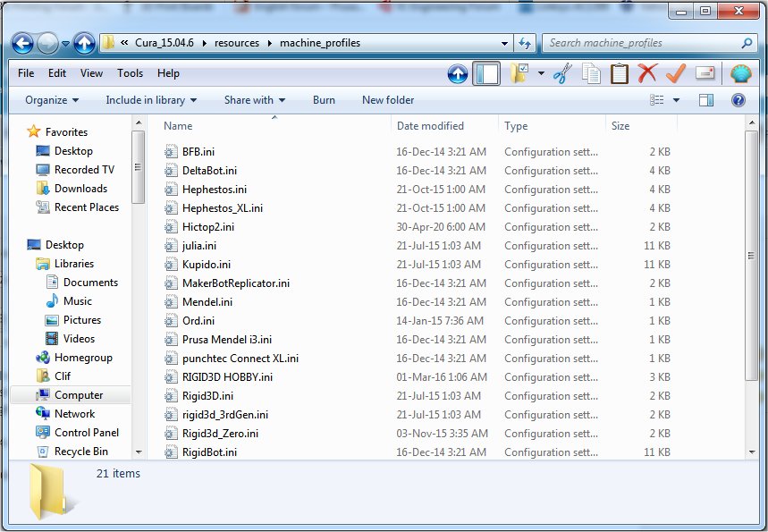
Task: Open the Organize dropdown menu
Action: (x=52, y=100)
